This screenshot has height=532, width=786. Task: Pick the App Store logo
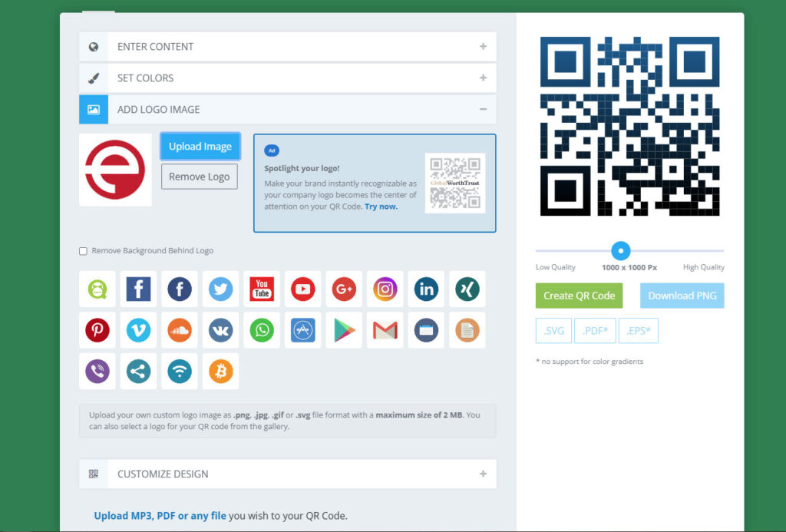302,330
